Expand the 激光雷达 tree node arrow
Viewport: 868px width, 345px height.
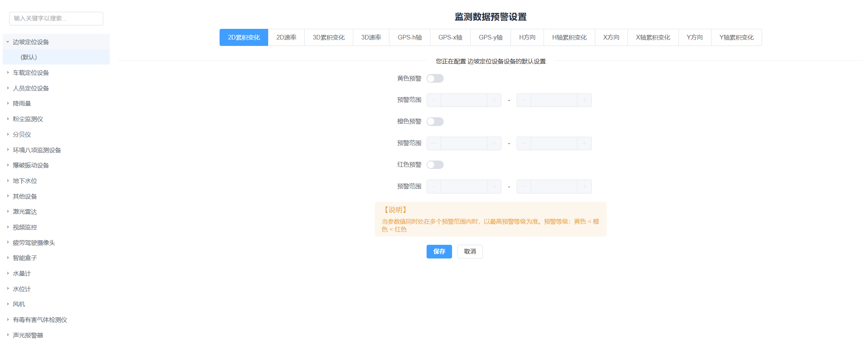[x=8, y=211]
